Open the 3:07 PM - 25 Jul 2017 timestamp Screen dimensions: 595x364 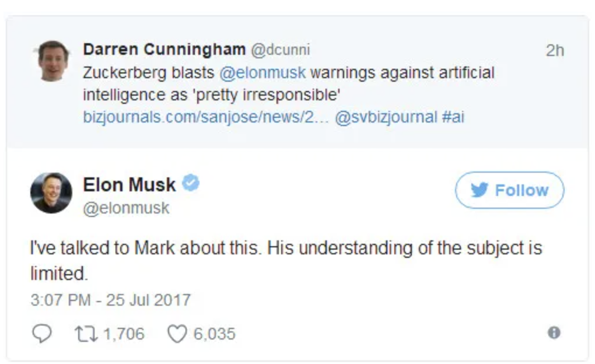pos(111,300)
